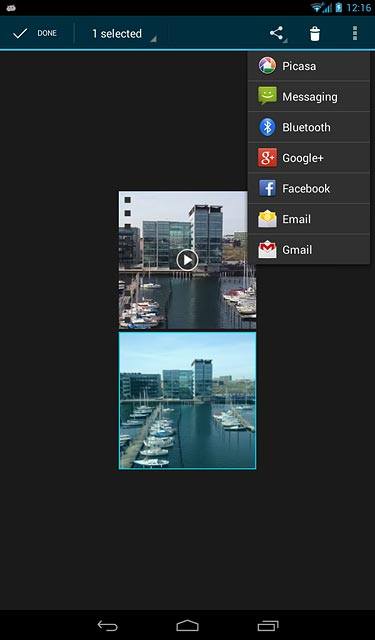Screen dimensions: 375x640
Task: Select the video thumbnail with buildings
Action: (x=187, y=260)
